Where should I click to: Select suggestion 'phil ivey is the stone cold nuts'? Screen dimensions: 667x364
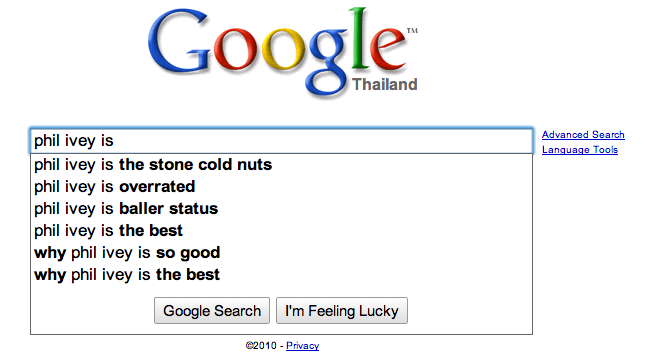[281, 165]
